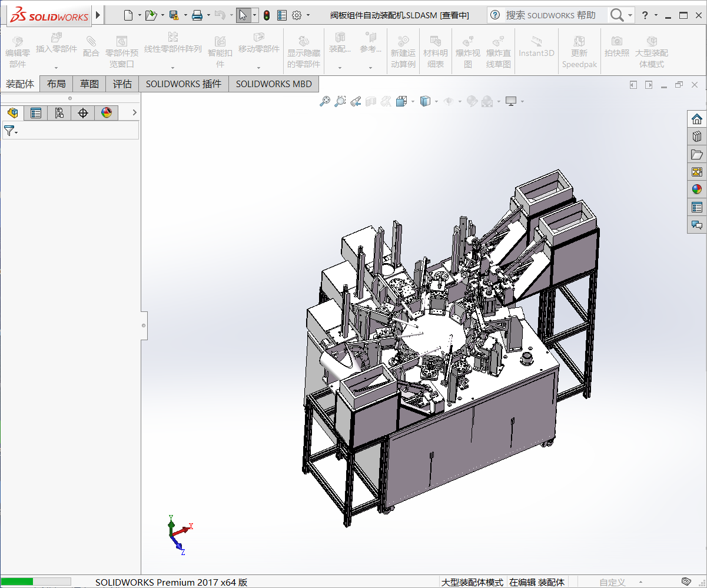
Task: Click the 自定义 units label in status bar
Action: pyautogui.click(x=612, y=582)
